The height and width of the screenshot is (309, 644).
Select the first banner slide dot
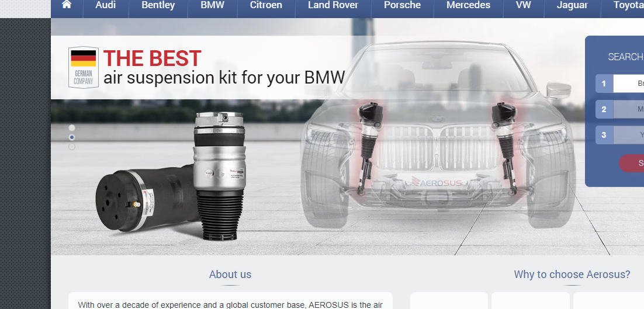[x=72, y=127]
